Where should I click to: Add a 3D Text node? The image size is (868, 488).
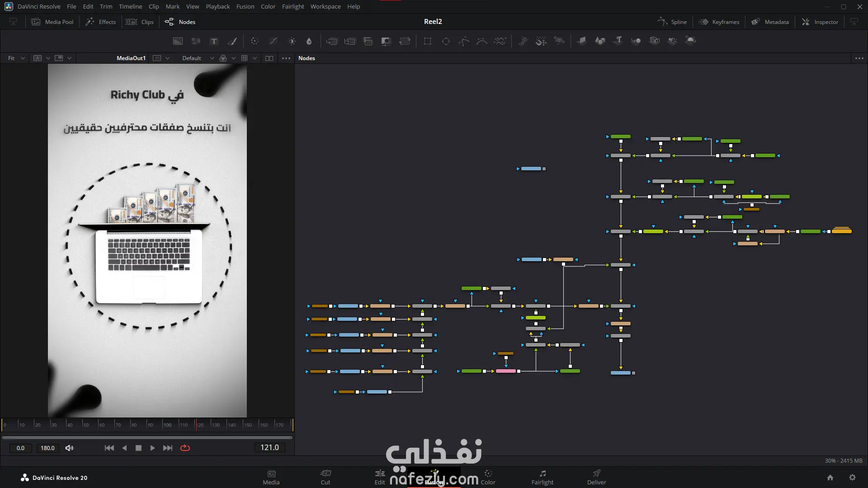618,41
